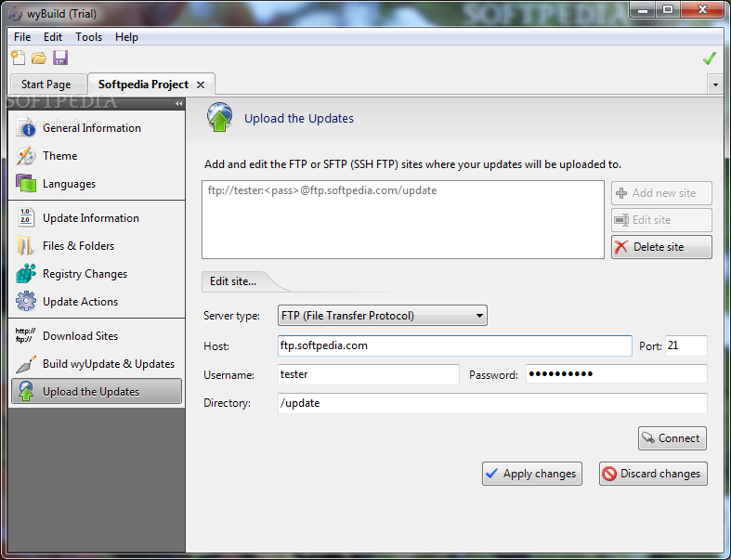This screenshot has width=731, height=560.
Task: Switch to the Start Page tab
Action: pos(48,85)
